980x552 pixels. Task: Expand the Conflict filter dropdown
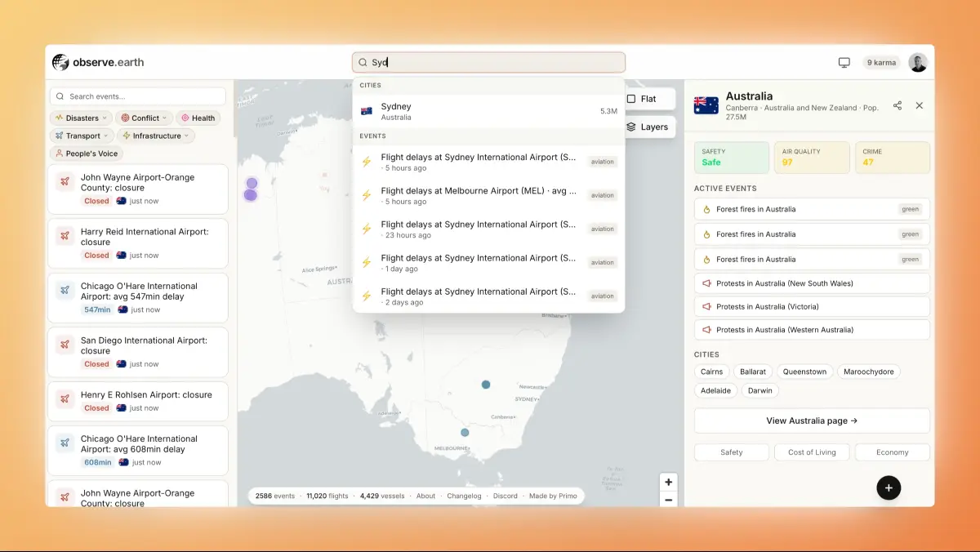[x=144, y=118]
